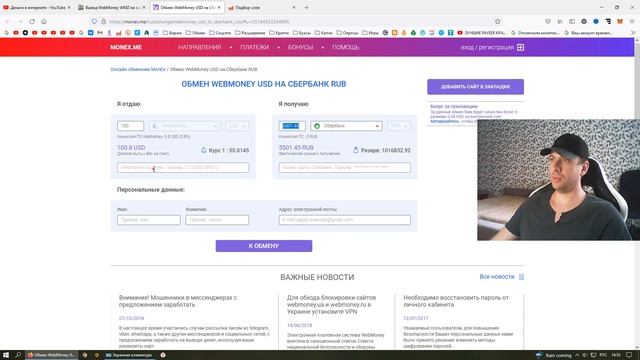Screen dimensions: 640x360
Task: Click the Windows Start button
Action: 6,355
